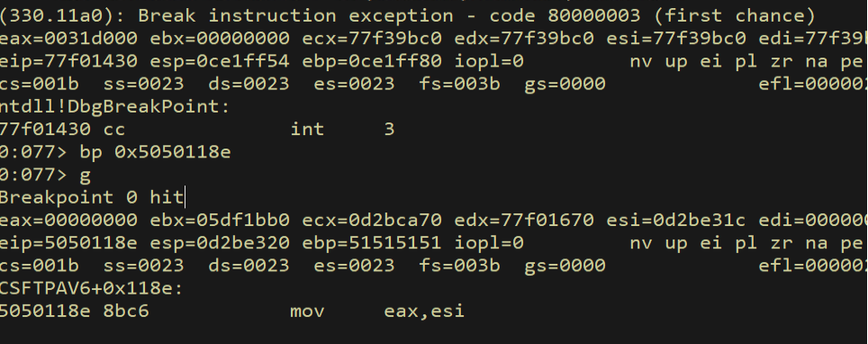Click the CSFTPAV6+0x118e symbol label

coord(91,288)
